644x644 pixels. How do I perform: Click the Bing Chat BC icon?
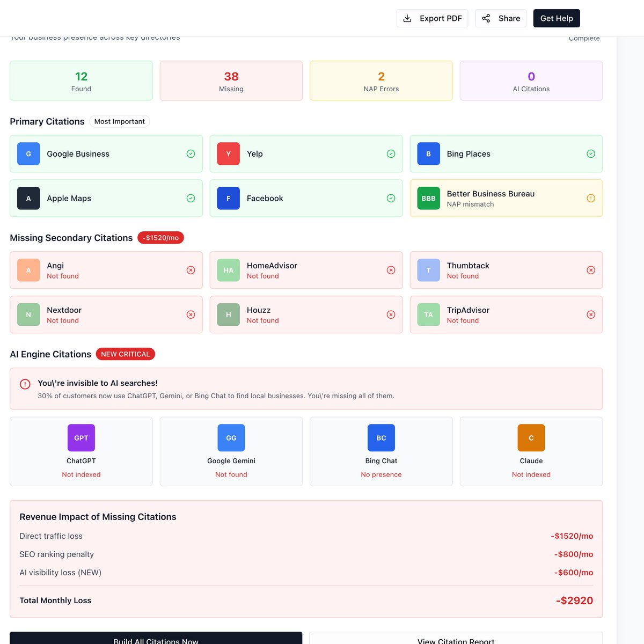(381, 438)
